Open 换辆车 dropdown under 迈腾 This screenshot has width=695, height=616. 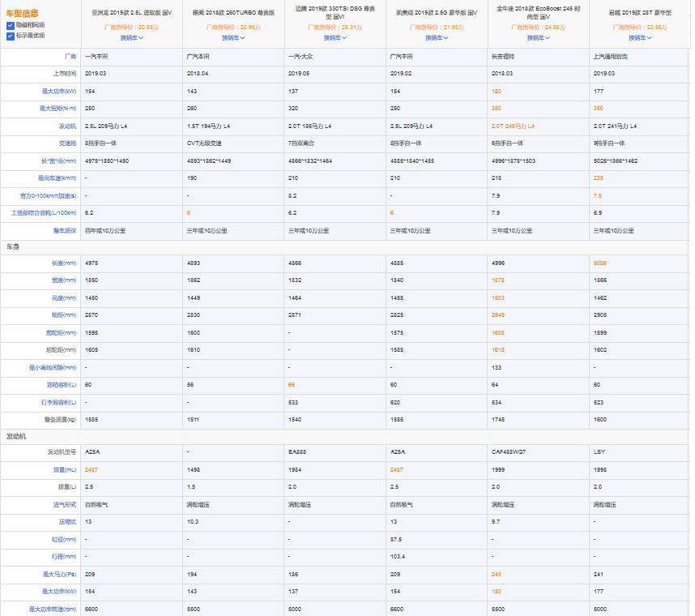click(335, 38)
